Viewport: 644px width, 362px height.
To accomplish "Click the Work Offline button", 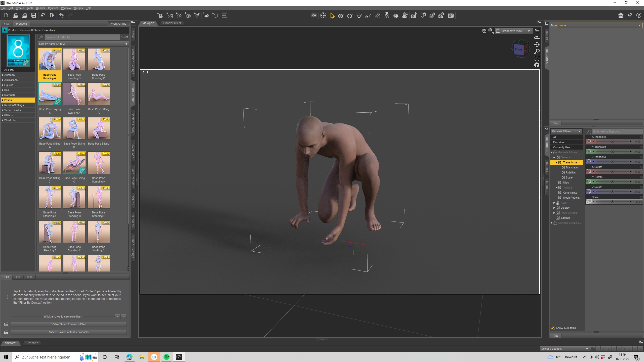I will pyautogui.click(x=118, y=24).
